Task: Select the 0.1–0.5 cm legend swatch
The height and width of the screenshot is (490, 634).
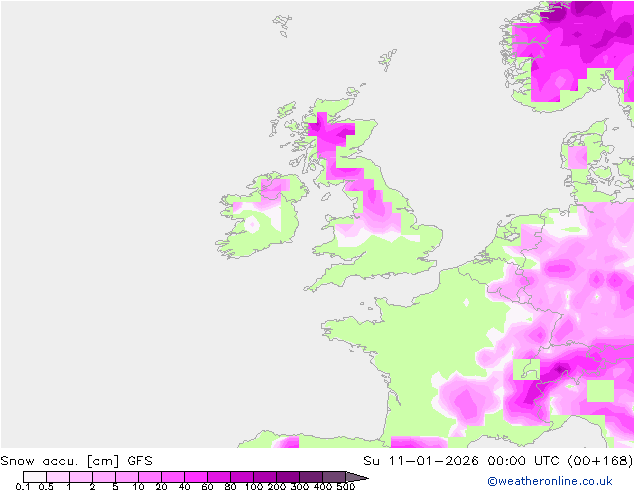Action: 35,477
